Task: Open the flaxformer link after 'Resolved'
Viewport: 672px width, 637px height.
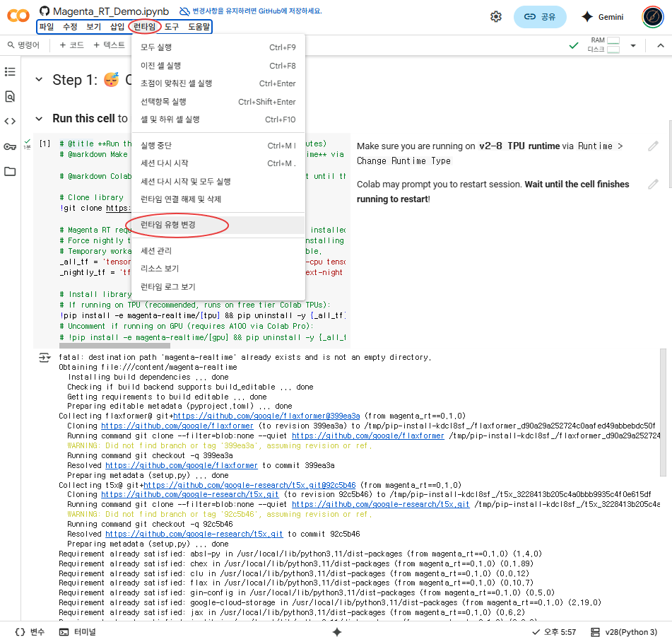Action: pos(182,465)
